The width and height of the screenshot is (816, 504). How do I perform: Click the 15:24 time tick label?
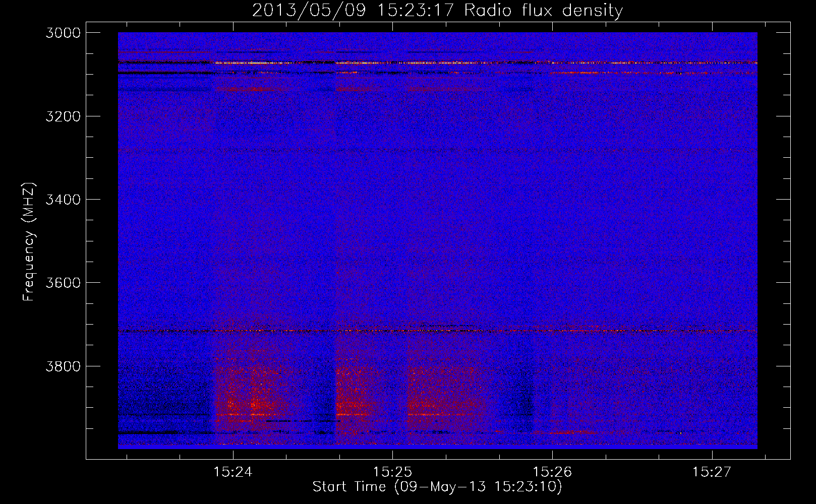click(232, 472)
